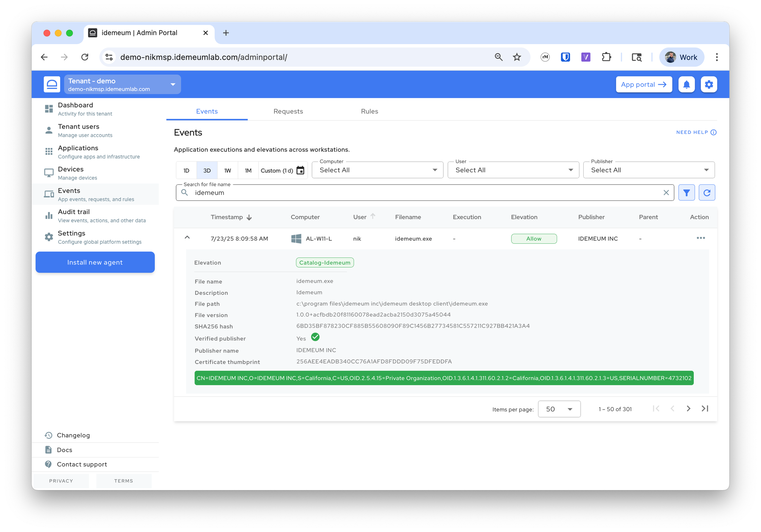Switch to the Rules tab
761x532 pixels.
click(x=369, y=111)
